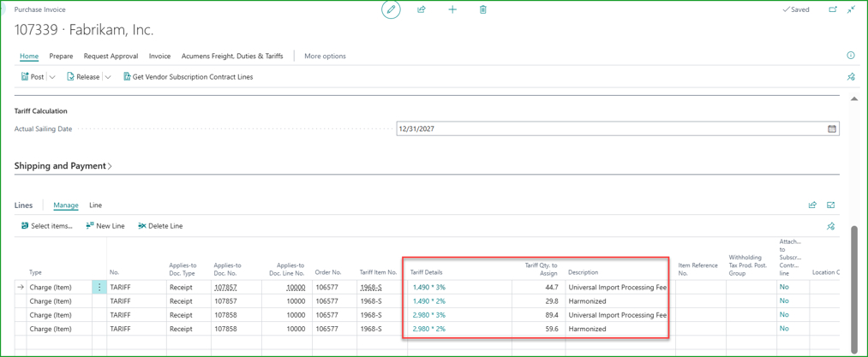The height and width of the screenshot is (357, 868).
Task: Open the Post dropdown arrow
Action: click(52, 77)
